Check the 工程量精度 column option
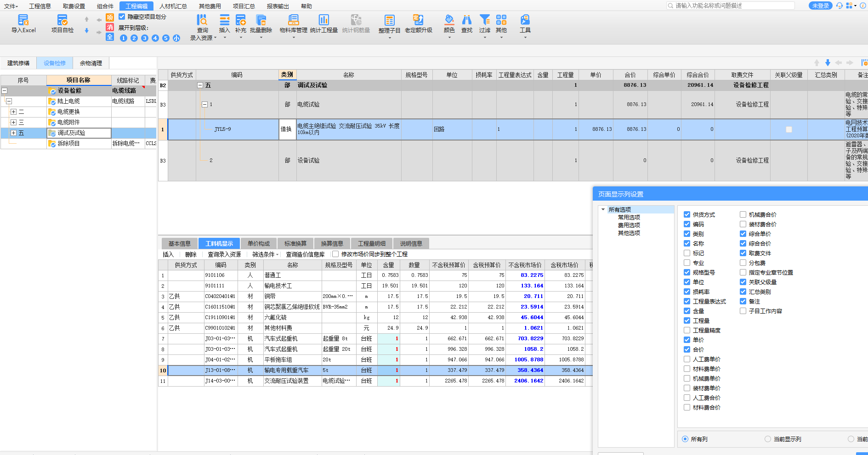The width and height of the screenshot is (868, 455). click(687, 330)
